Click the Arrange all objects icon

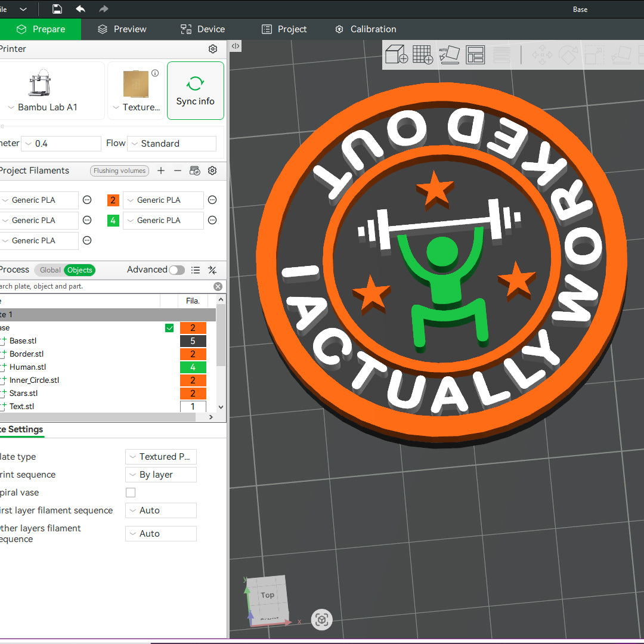tap(475, 55)
